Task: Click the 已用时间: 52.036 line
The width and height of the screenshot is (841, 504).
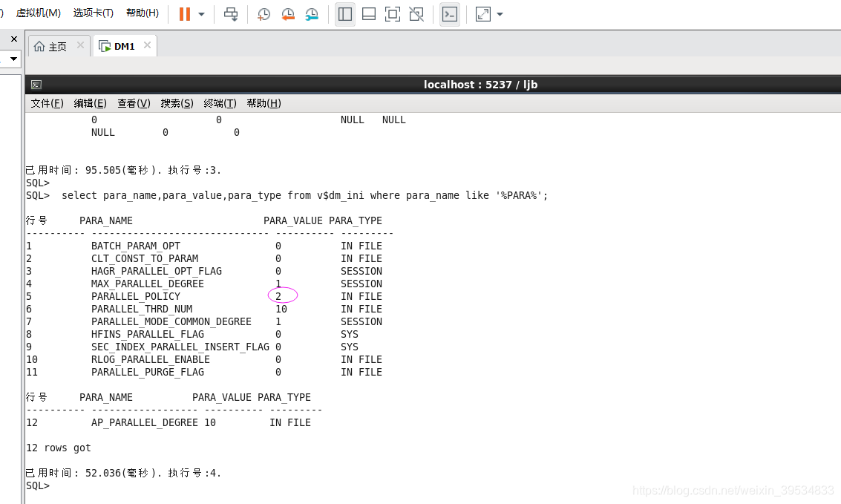Action: point(122,473)
